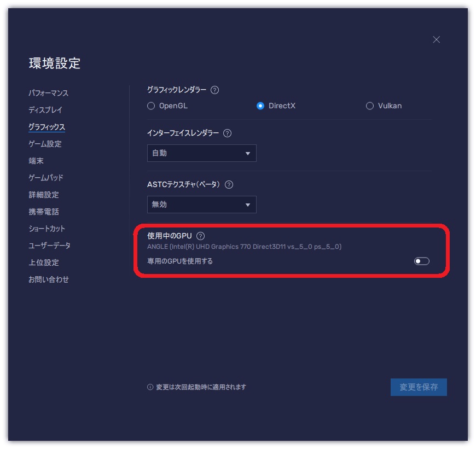The height and width of the screenshot is (449, 476).
Task: Select ゲームパッド in the sidebar
Action: coord(46,178)
